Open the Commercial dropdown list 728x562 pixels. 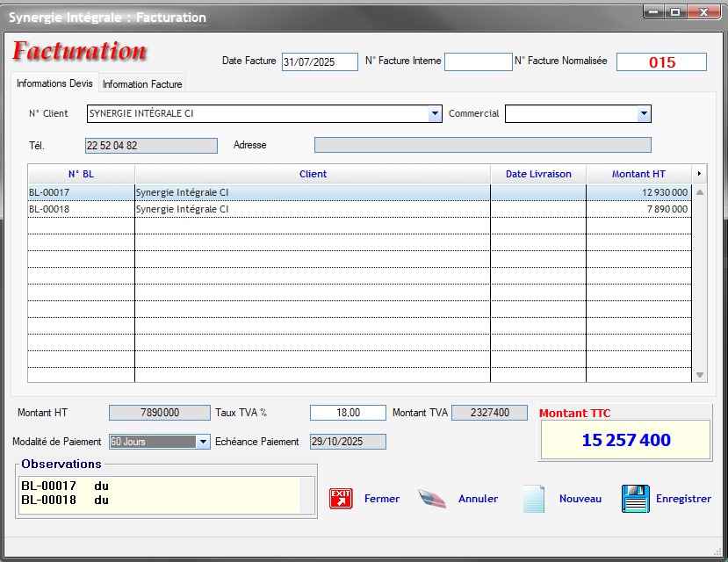(644, 114)
